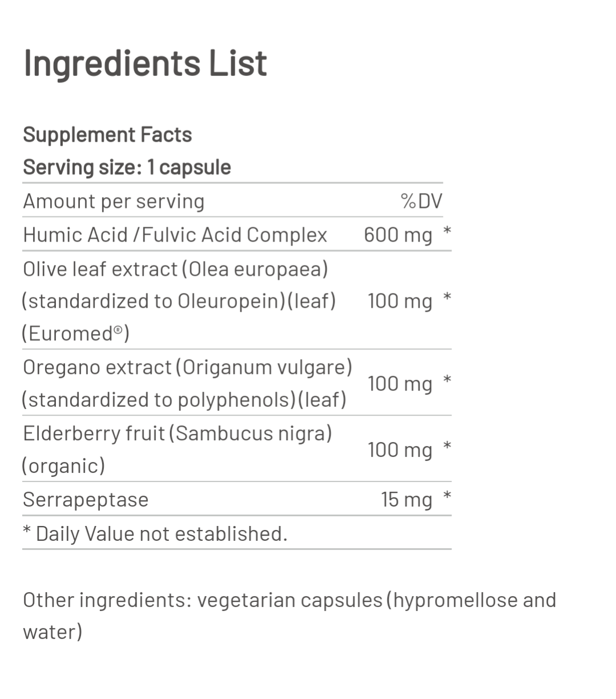The width and height of the screenshot is (616, 699).
Task: Click the Daily Value not established footnote
Action: (155, 533)
